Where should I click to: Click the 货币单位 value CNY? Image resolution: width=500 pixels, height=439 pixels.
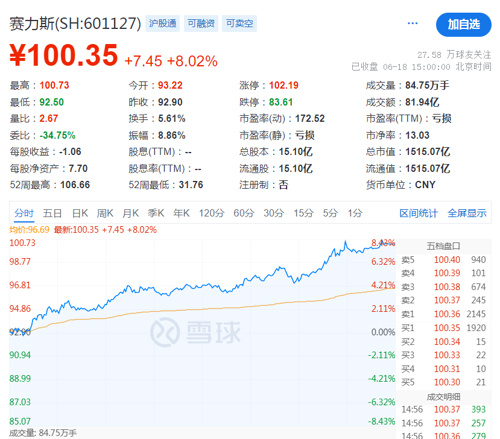click(425, 185)
